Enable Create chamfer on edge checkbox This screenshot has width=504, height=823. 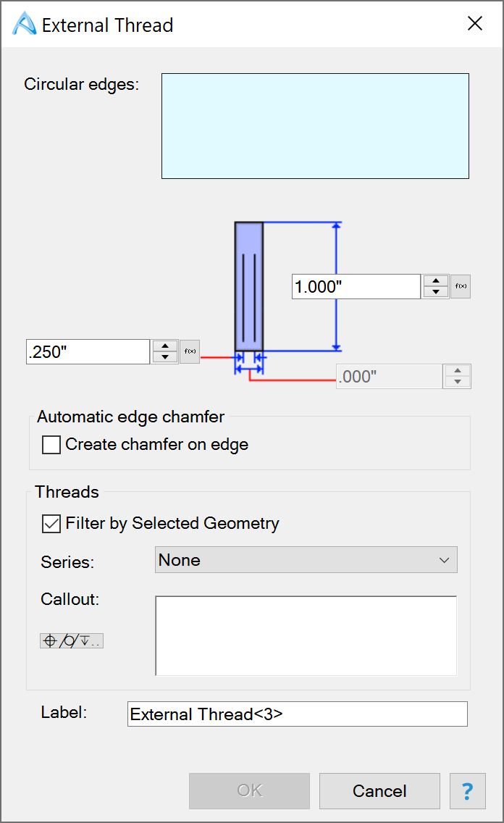(51, 445)
